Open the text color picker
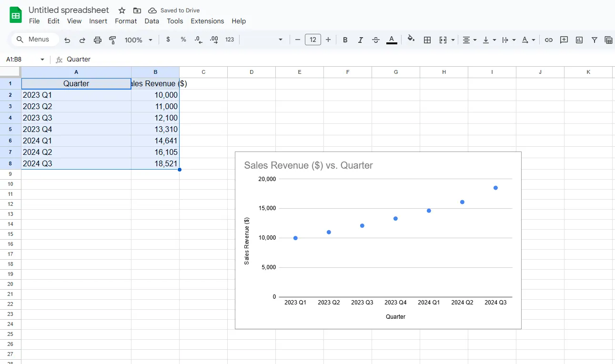The image size is (615, 364). [x=392, y=40]
